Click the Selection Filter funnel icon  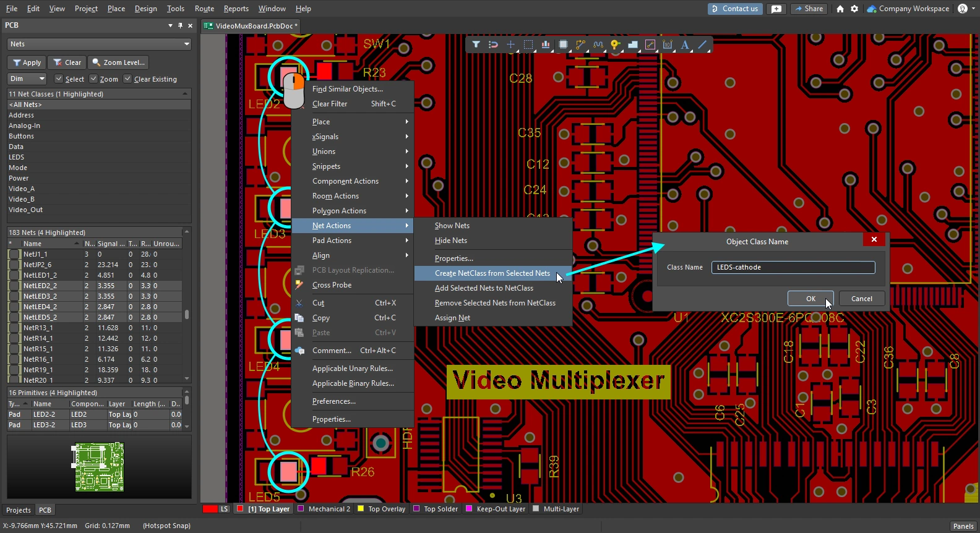(x=476, y=45)
